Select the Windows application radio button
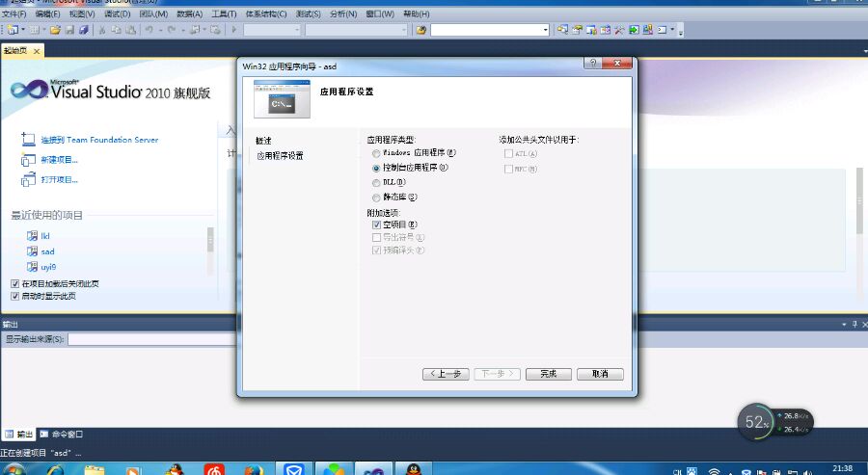 [376, 153]
